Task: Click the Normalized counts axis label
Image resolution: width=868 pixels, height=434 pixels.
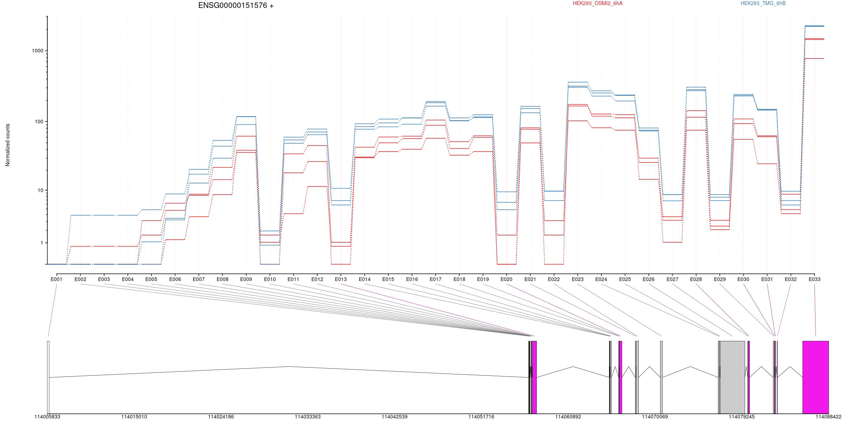Action: tap(8, 145)
